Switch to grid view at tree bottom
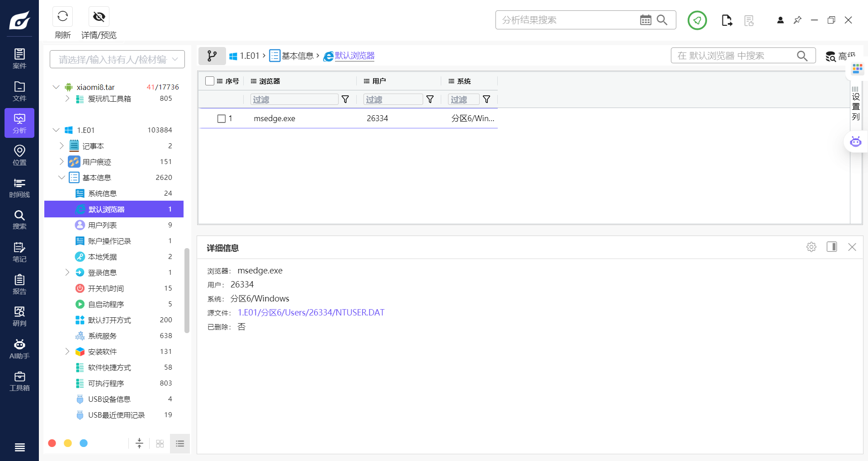 [x=160, y=443]
